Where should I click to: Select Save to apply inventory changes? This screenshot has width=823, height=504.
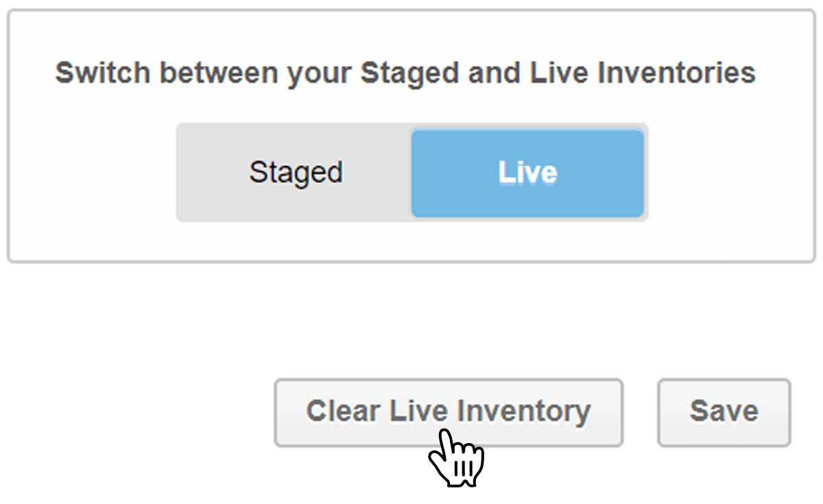point(723,411)
